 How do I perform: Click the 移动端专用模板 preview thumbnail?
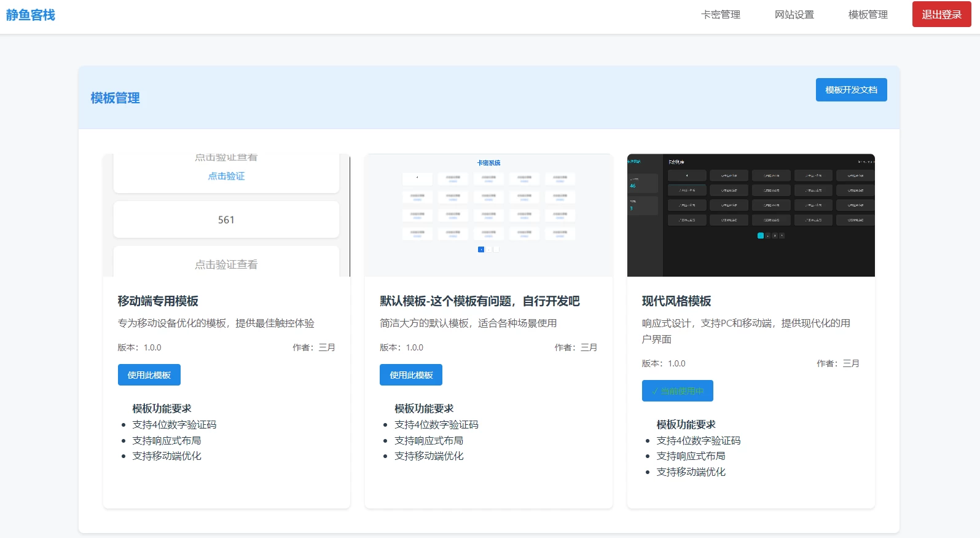226,215
